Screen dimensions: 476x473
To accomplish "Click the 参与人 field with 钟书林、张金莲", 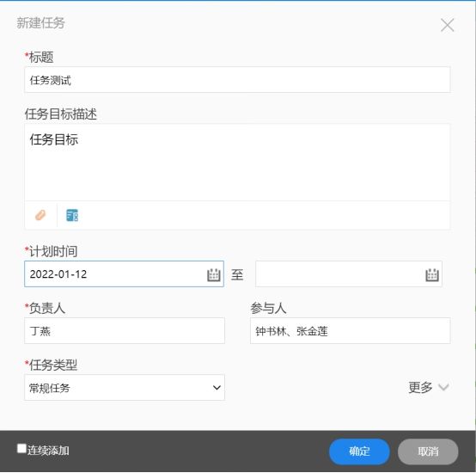I will pyautogui.click(x=350, y=331).
